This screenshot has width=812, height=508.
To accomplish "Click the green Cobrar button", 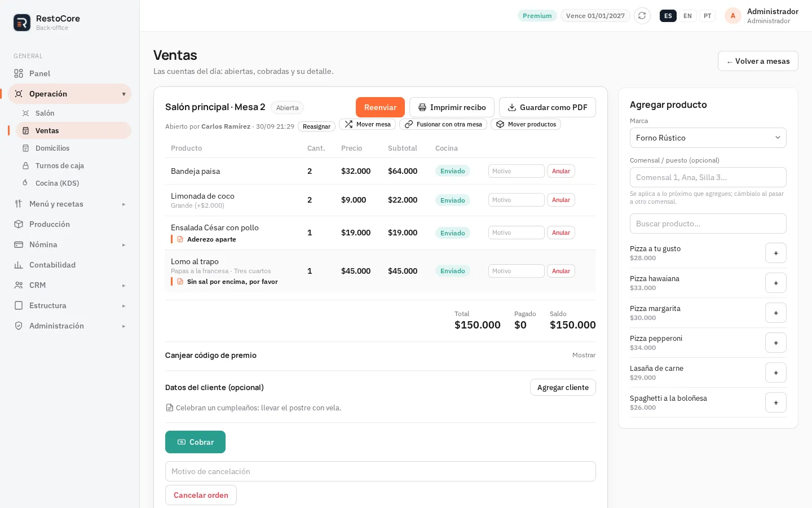I will 195,442.
